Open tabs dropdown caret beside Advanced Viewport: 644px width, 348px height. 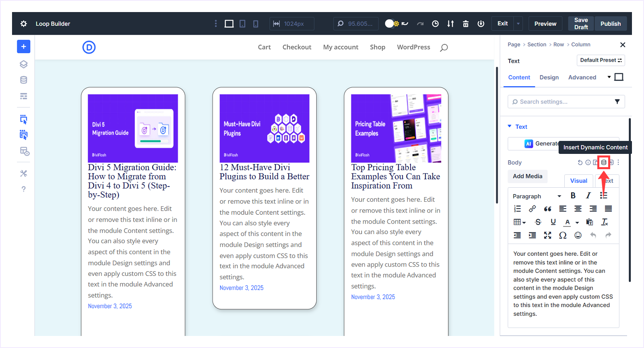[x=609, y=77]
